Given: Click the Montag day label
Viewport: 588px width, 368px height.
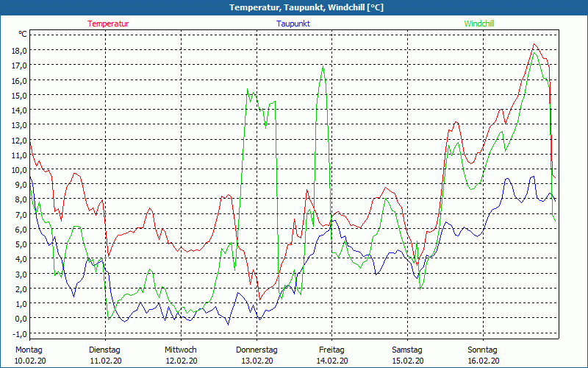Looking at the screenshot, I should click(x=29, y=350).
